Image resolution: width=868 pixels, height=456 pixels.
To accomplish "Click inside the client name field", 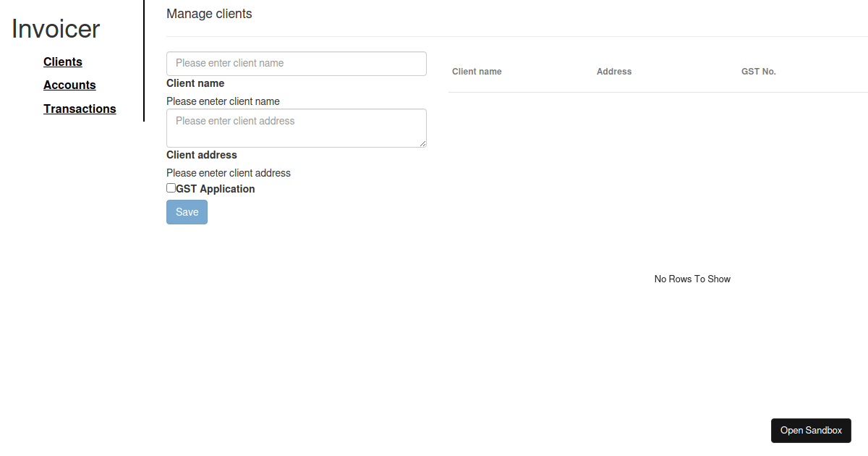I will tap(297, 63).
